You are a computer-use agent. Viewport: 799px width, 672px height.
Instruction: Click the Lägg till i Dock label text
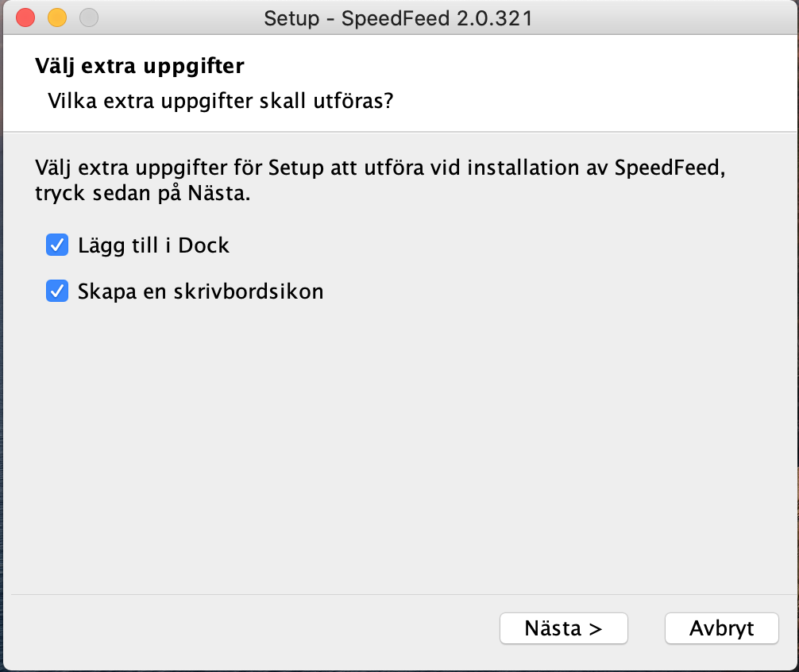[x=153, y=245]
